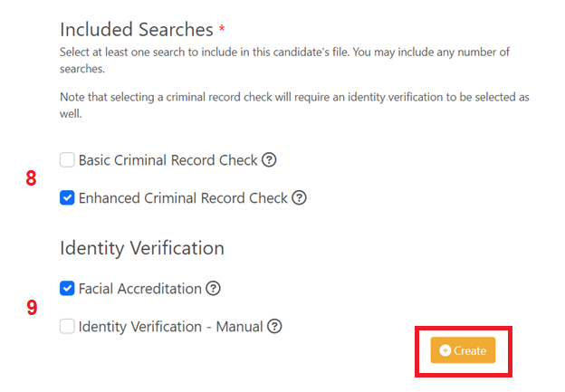This screenshot has width=565, height=392.
Task: Click the Identity Verification section heading
Action: (x=142, y=248)
